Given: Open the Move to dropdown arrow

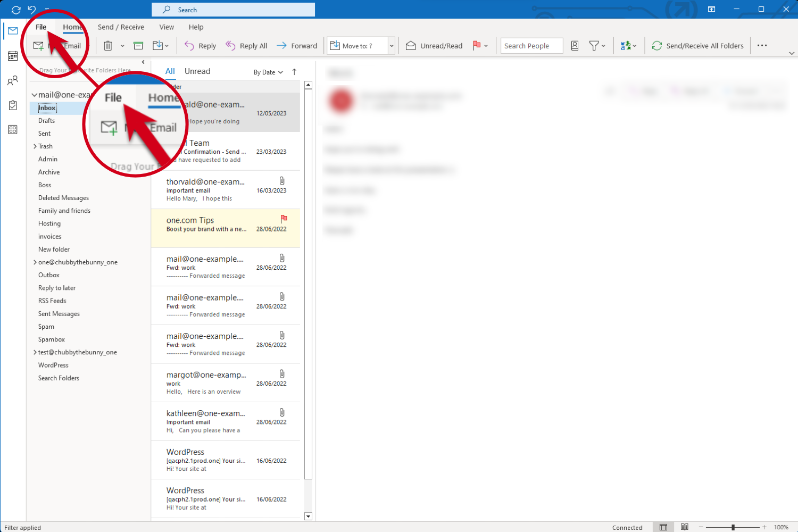Looking at the screenshot, I should (x=392, y=45).
